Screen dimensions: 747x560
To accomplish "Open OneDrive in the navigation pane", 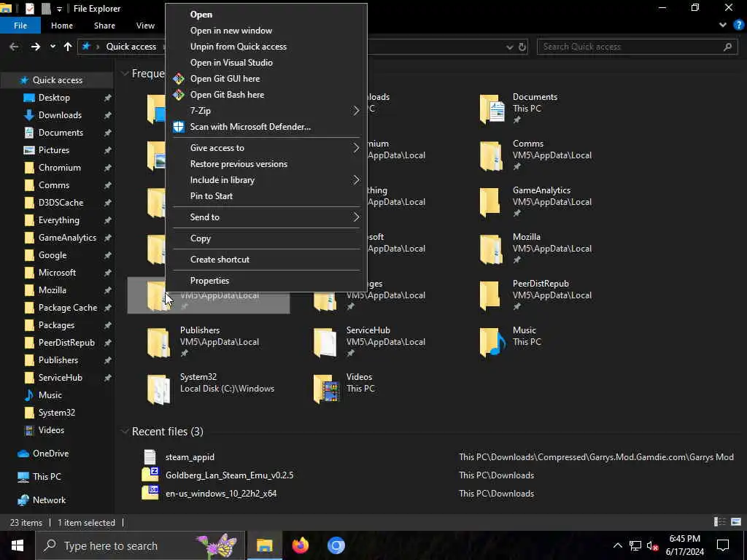I will tap(50, 454).
